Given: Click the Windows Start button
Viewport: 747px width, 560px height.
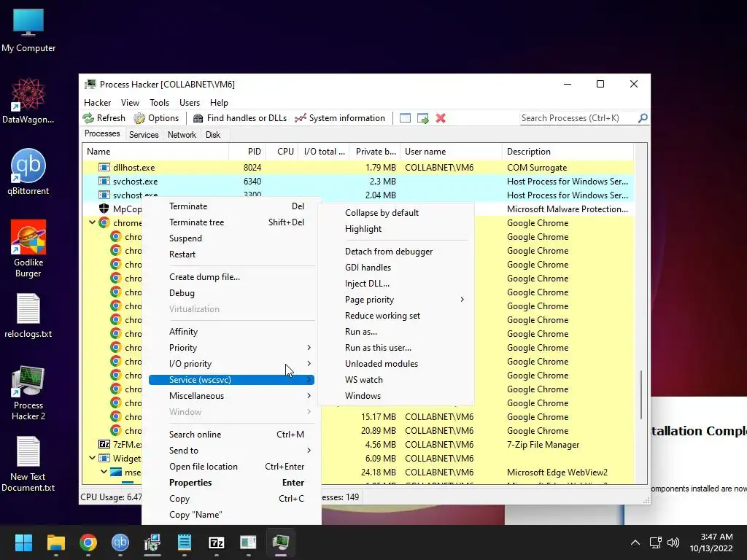Looking at the screenshot, I should point(23,542).
